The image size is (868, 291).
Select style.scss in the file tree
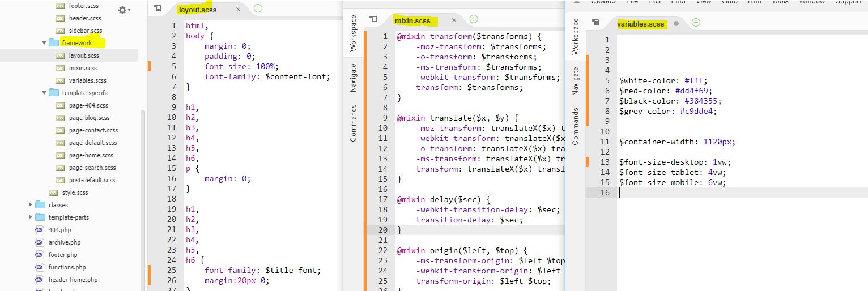[x=75, y=192]
